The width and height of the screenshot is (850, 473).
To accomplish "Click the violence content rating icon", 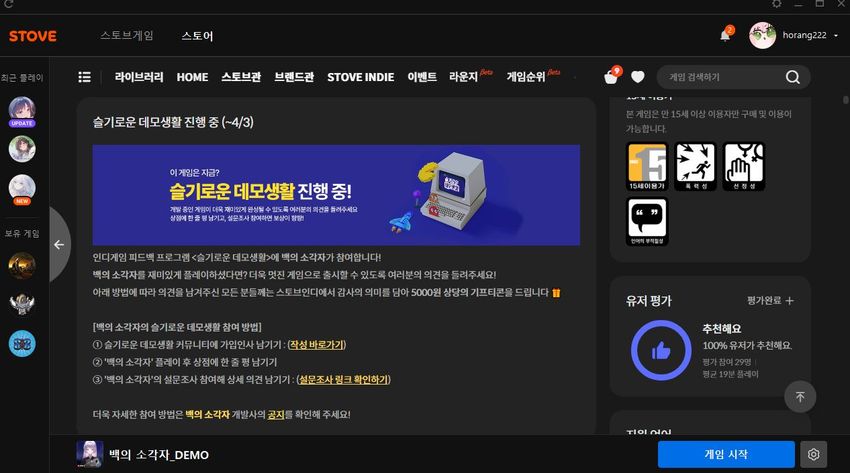I will (x=696, y=166).
